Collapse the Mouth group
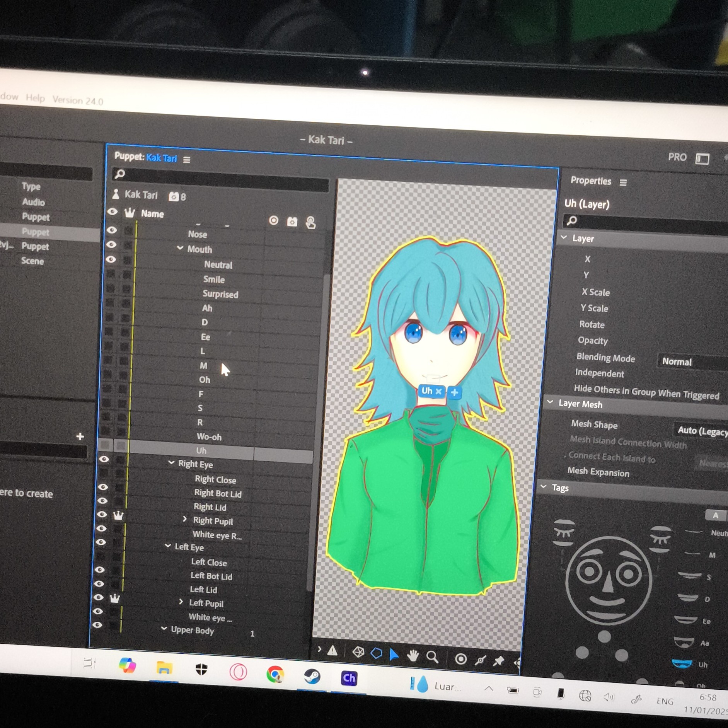The image size is (728, 728). [180, 248]
